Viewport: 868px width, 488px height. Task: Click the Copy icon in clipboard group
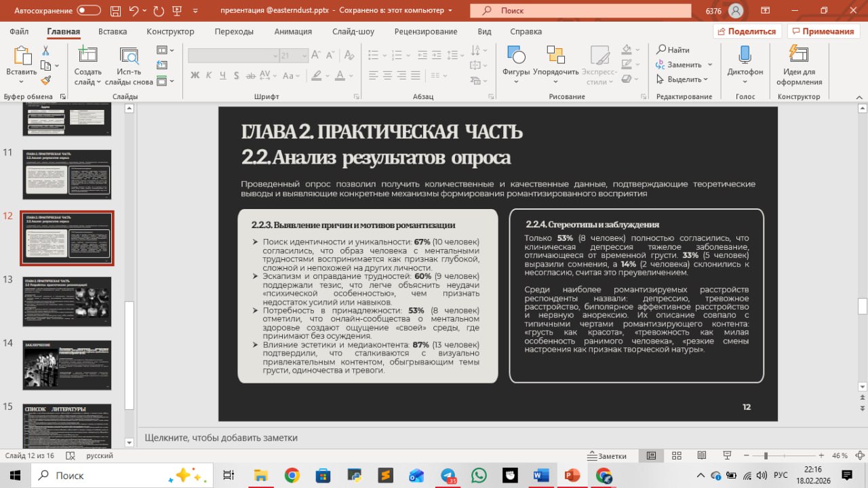45,65
